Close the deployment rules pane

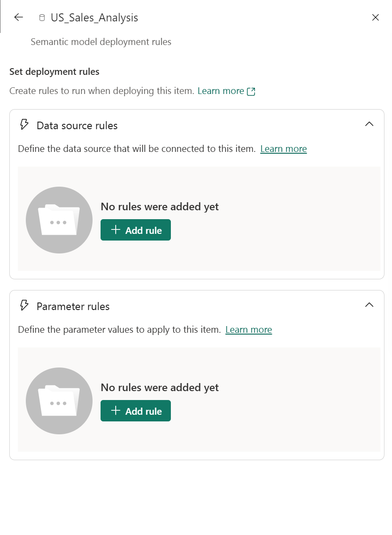pos(376,17)
